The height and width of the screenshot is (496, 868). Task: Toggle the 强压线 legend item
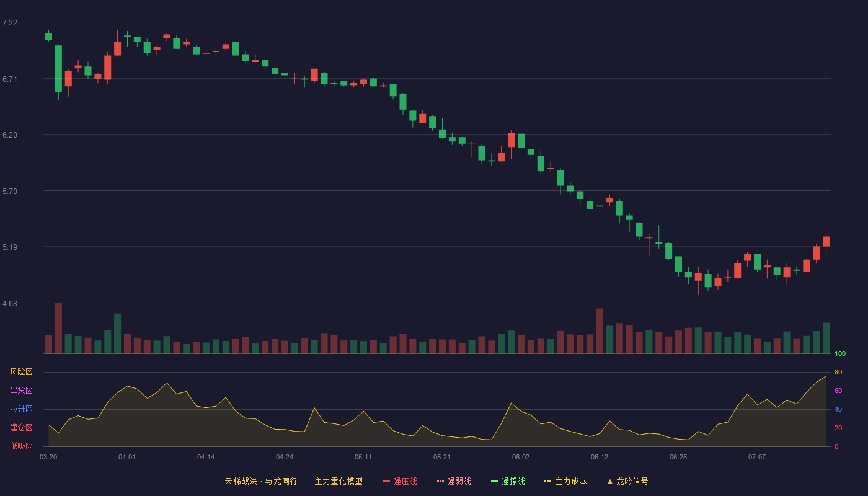tap(400, 481)
